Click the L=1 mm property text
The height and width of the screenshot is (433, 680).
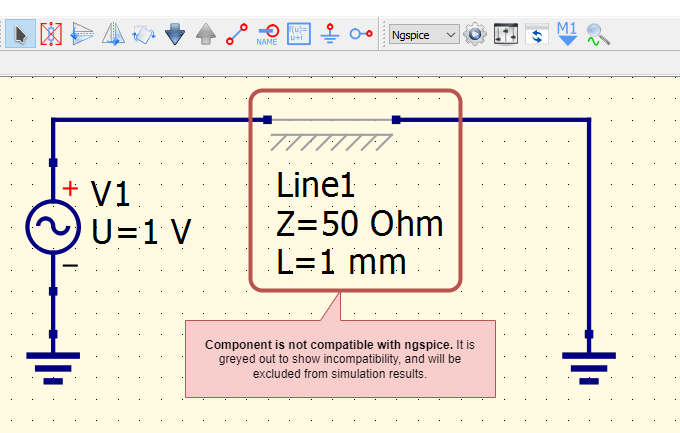coord(341,262)
